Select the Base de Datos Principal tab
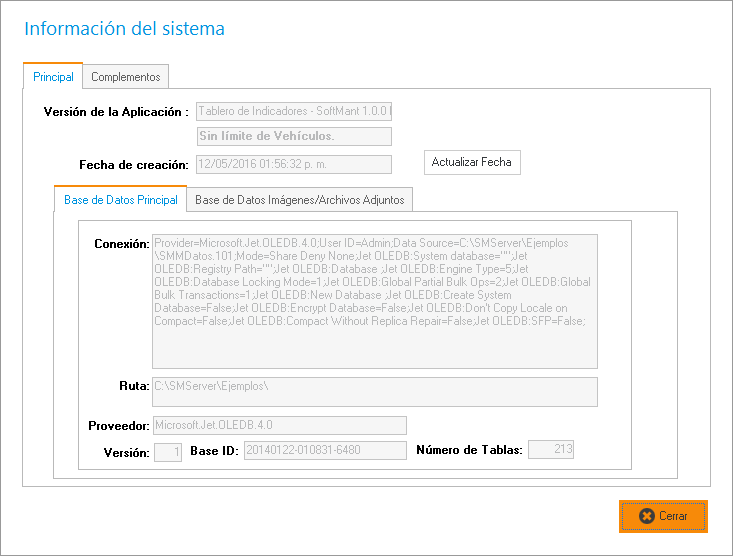This screenshot has width=733, height=556. [120, 200]
